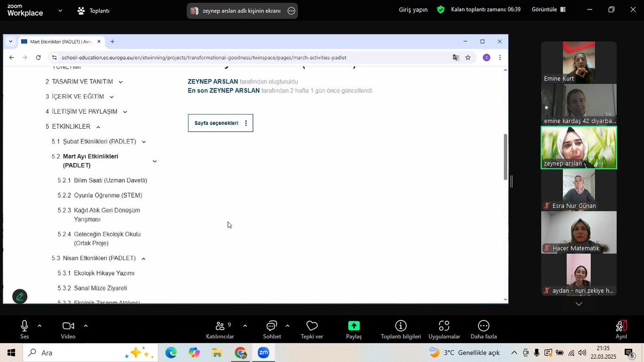Open Chrome tab search dropdown
Screen dimensions: 644x362
click(x=10, y=41)
